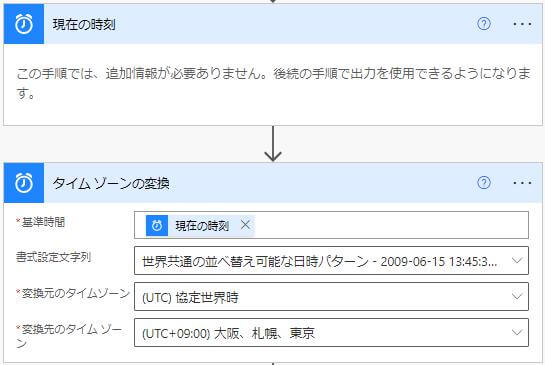Viewport: 545px width, 365px height.
Task: Click the 書式設定文字列 label
Action: pos(54,257)
